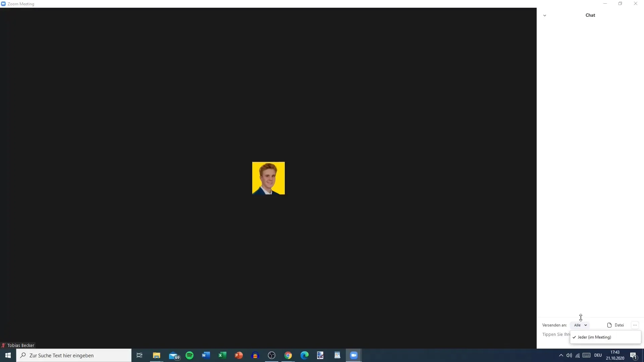644x362 pixels.
Task: Open the Edge browser from taskbar
Action: (304, 355)
